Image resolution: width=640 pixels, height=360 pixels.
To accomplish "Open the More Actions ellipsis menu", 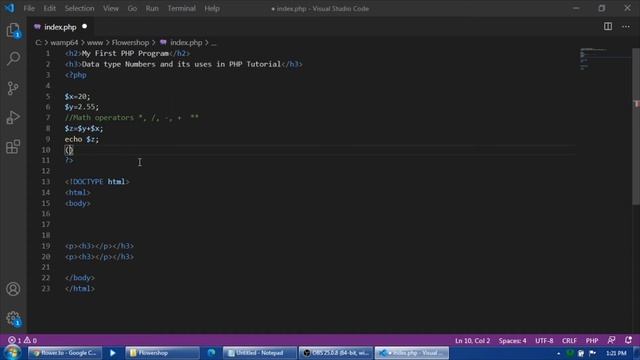I will pyautogui.click(x=626, y=27).
